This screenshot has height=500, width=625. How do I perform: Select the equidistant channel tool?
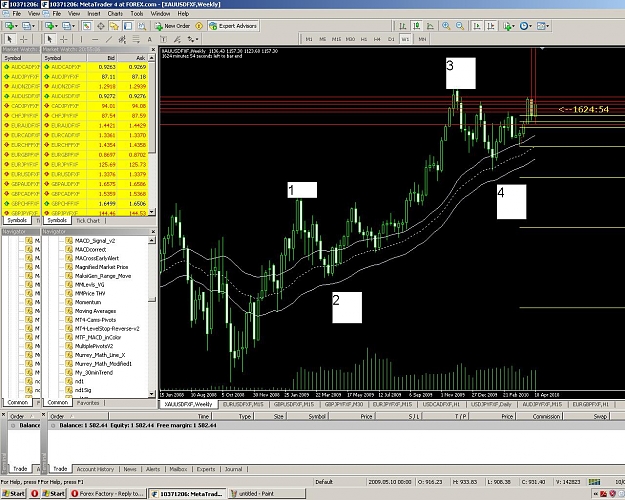[122, 39]
